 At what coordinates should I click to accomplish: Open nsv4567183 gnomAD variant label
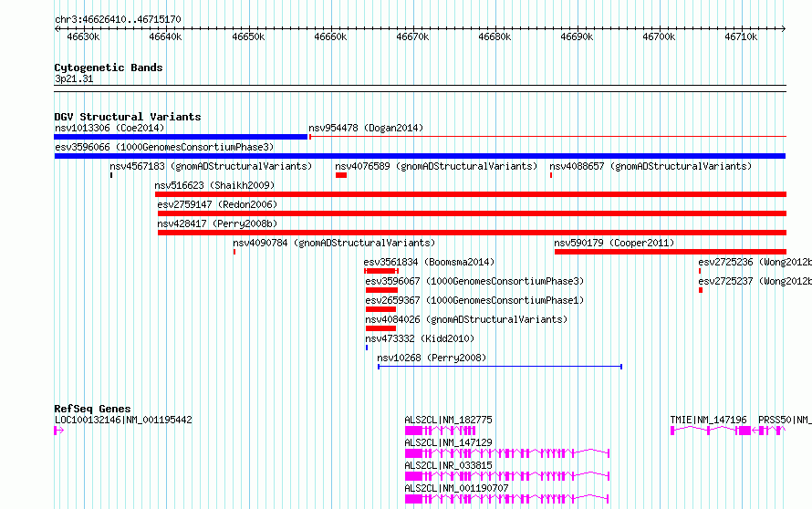tap(211, 166)
